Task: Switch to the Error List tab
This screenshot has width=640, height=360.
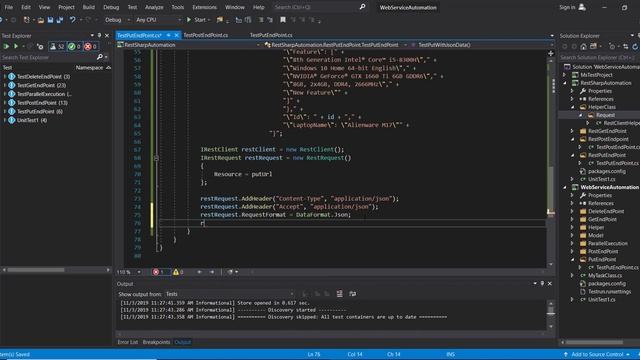Action: [x=128, y=342]
